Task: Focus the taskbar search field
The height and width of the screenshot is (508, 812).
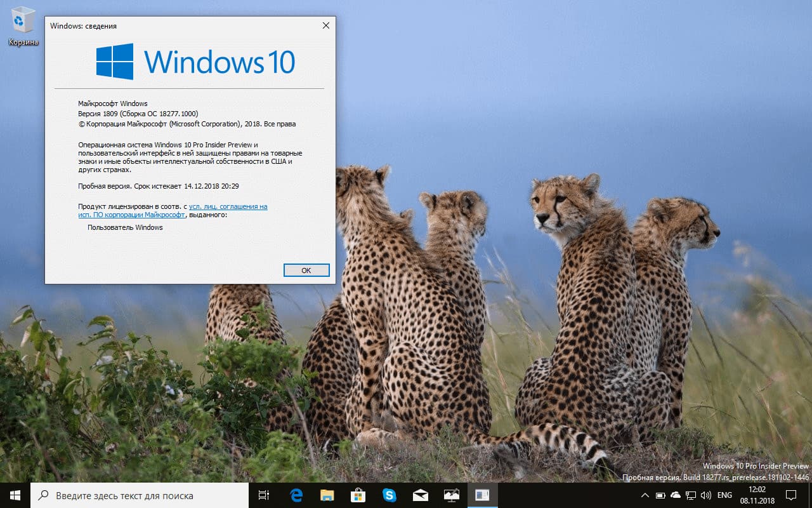Action: [x=140, y=495]
